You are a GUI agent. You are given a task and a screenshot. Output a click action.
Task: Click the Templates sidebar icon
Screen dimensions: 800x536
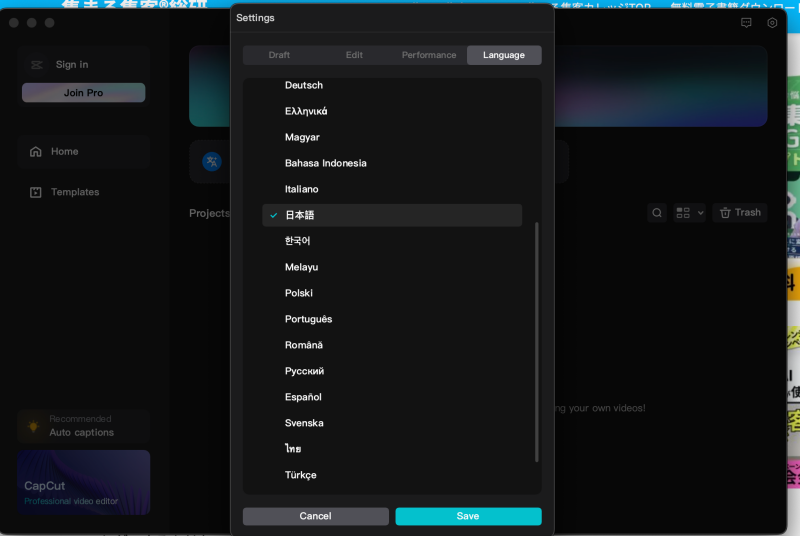pos(36,192)
